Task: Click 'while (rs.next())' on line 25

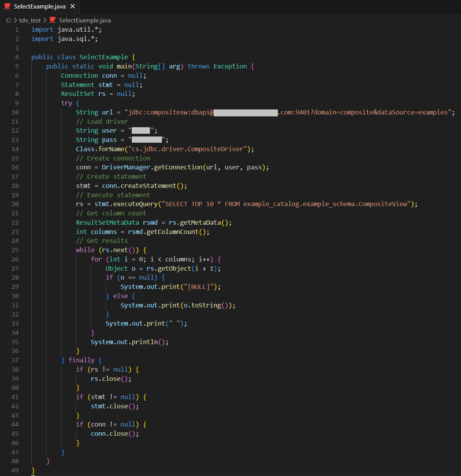Action: point(107,250)
